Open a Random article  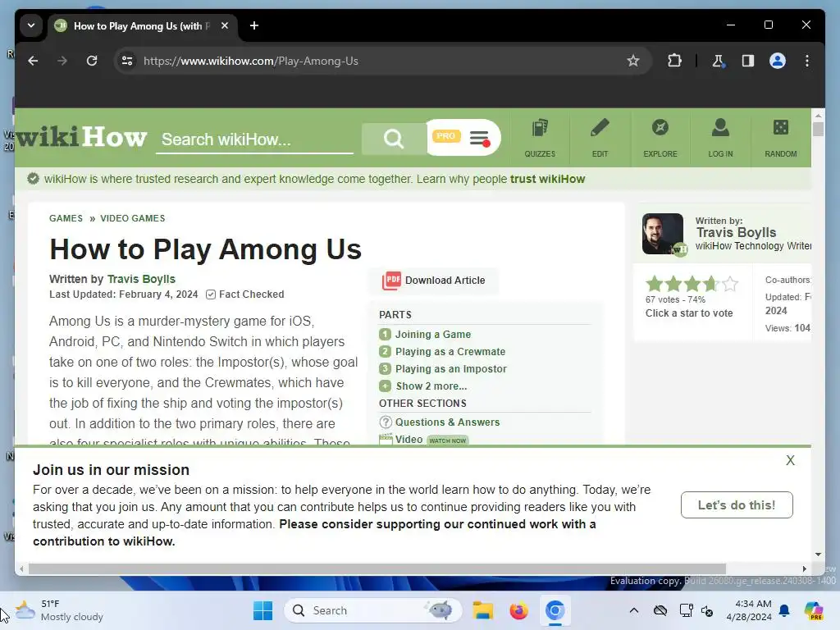click(781, 138)
